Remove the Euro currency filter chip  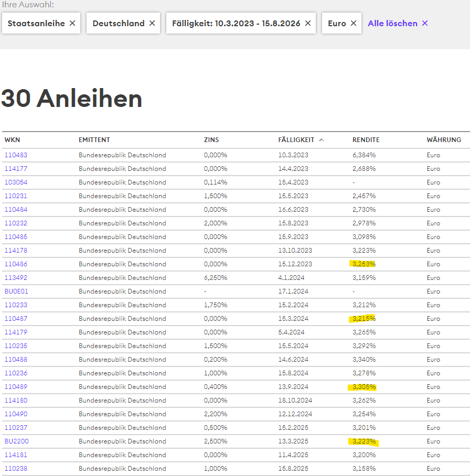tap(354, 24)
